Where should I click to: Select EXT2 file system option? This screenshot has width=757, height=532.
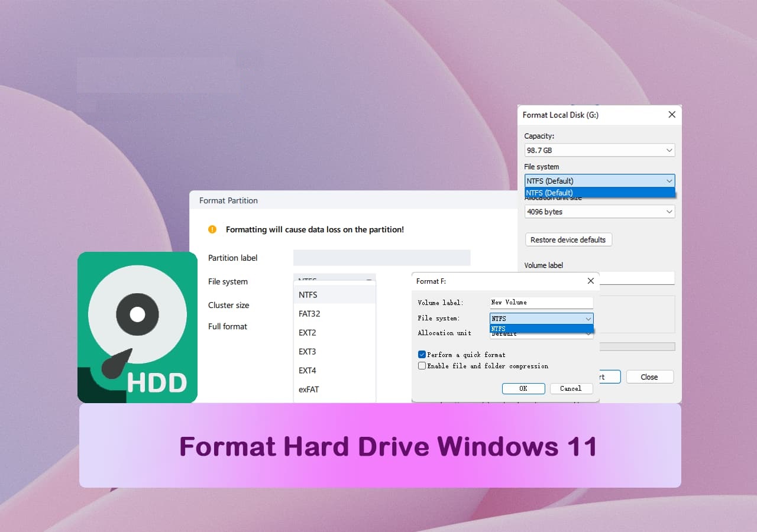pos(335,332)
